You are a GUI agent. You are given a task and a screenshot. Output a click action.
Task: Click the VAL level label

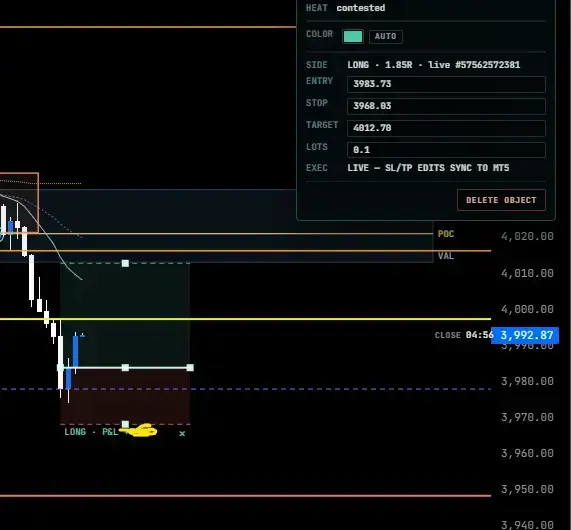click(x=446, y=256)
